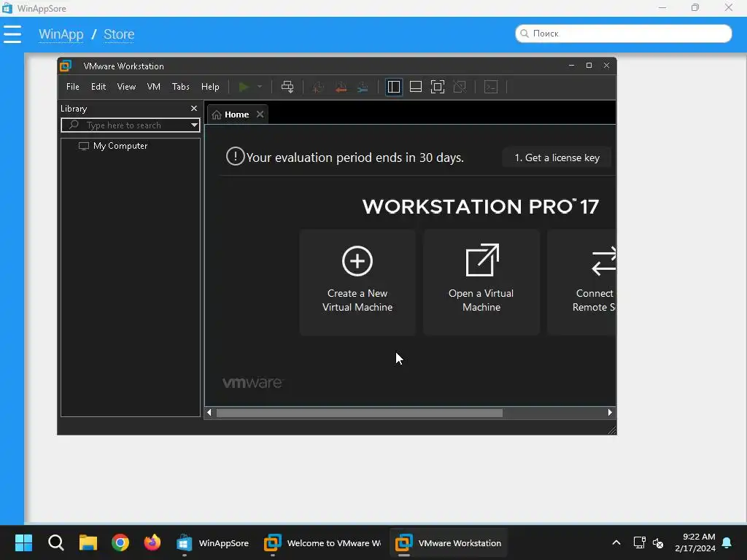This screenshot has height=560, width=747.
Task: Click Create a New Virtual Machine
Action: coord(357,282)
